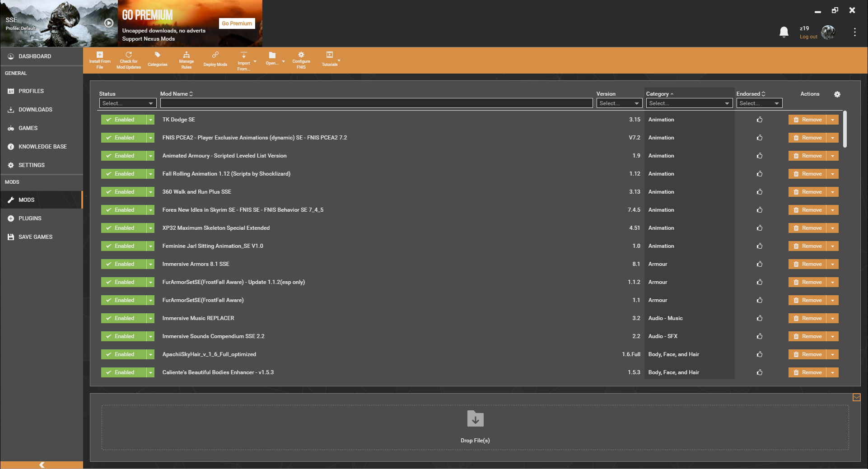This screenshot has height=469, width=868.
Task: Collapse the sidebar with bottom arrow
Action: click(x=42, y=464)
